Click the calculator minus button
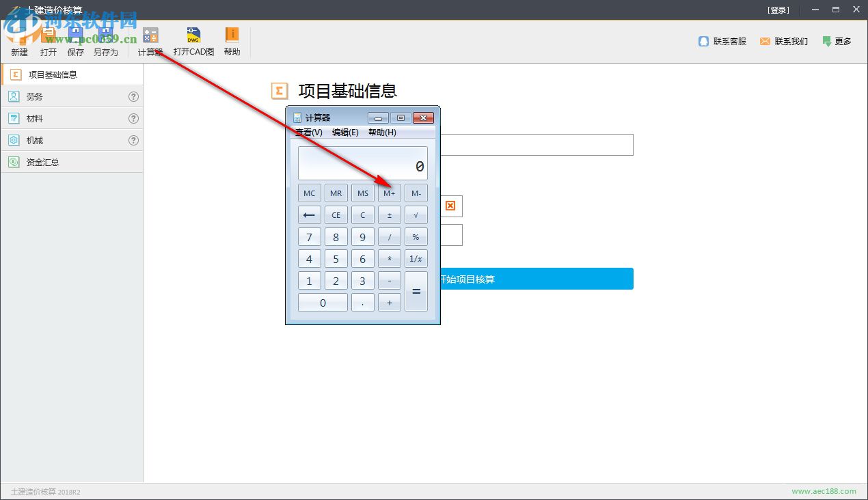868x500 pixels. click(x=390, y=281)
